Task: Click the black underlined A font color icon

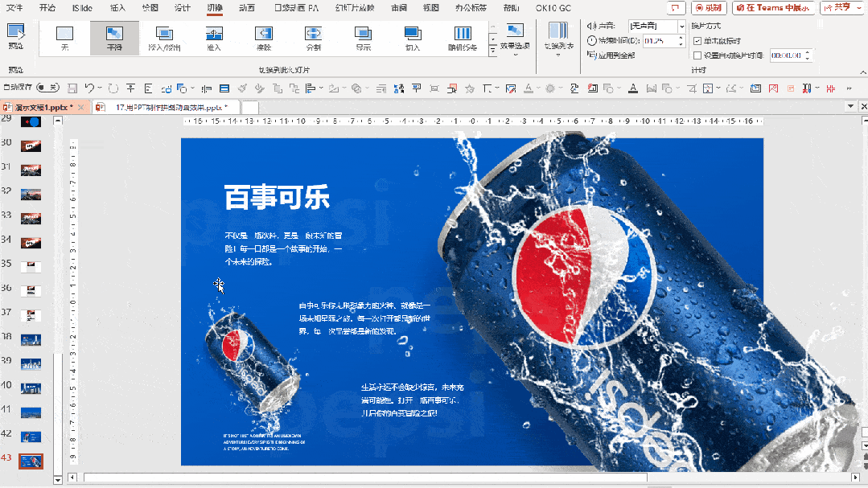Action: 633,88
